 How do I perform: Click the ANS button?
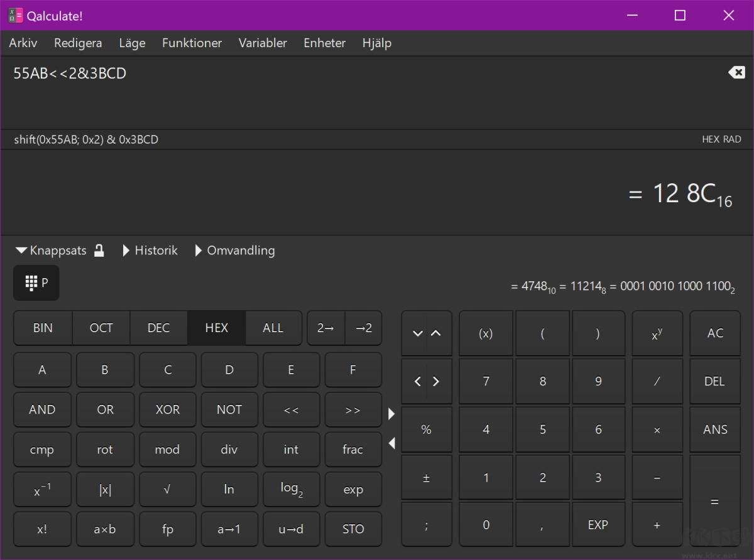[x=715, y=430]
